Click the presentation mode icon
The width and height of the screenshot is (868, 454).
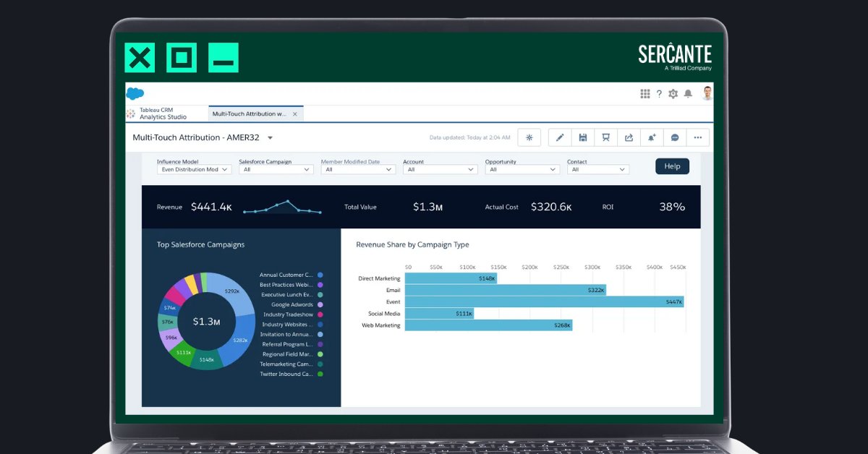tap(606, 137)
